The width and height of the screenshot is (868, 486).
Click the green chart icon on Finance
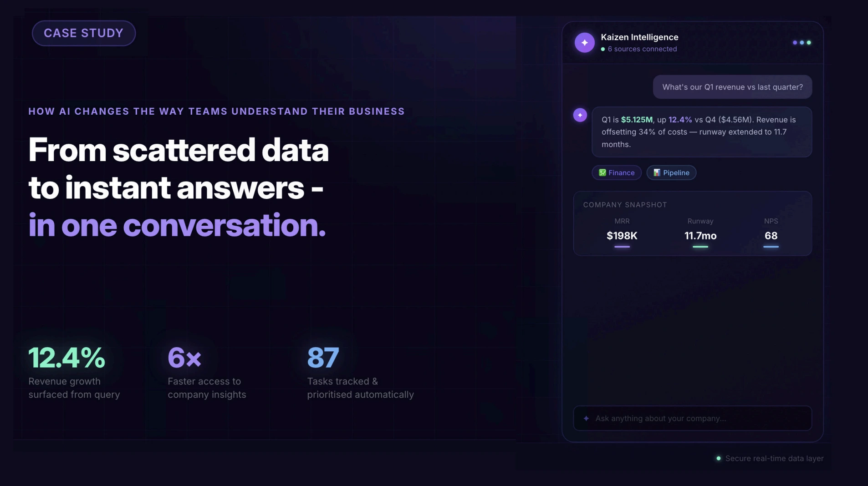pyautogui.click(x=602, y=172)
